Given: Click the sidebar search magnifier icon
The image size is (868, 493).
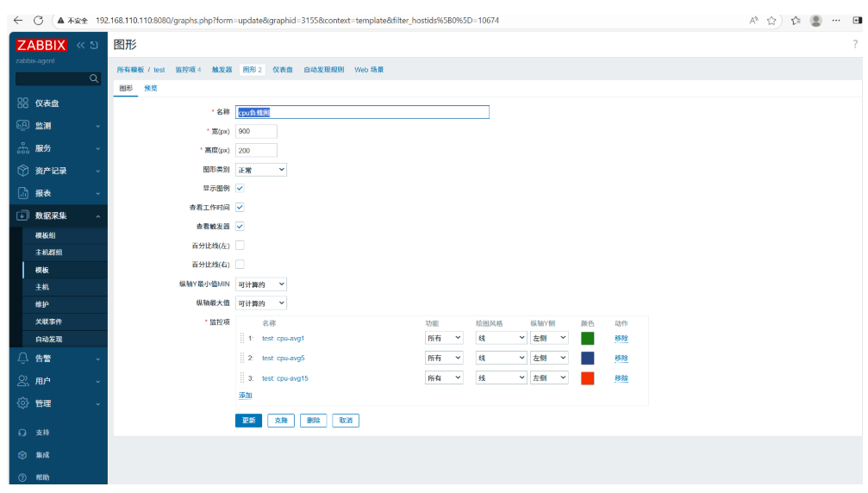Looking at the screenshot, I should (94, 78).
